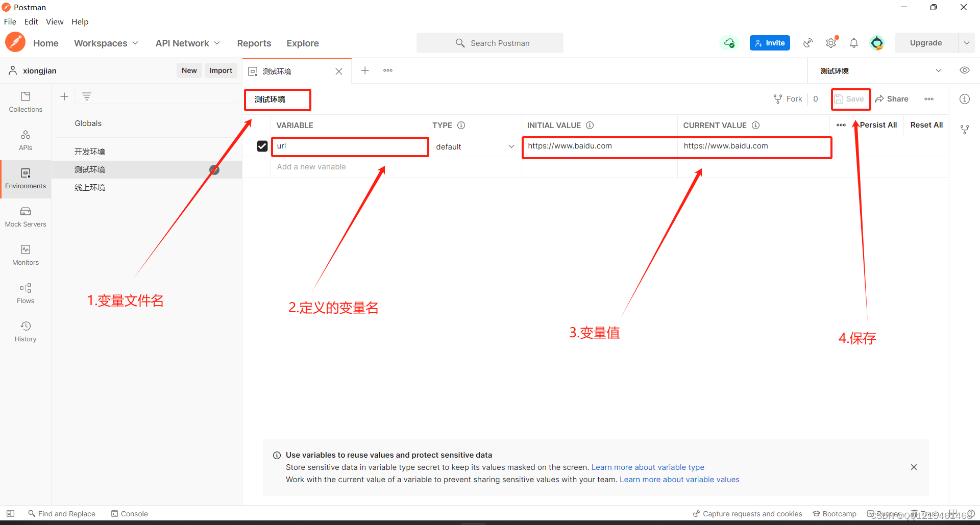Open the user avatar menu
The width and height of the screenshot is (980, 525).
coord(877,43)
